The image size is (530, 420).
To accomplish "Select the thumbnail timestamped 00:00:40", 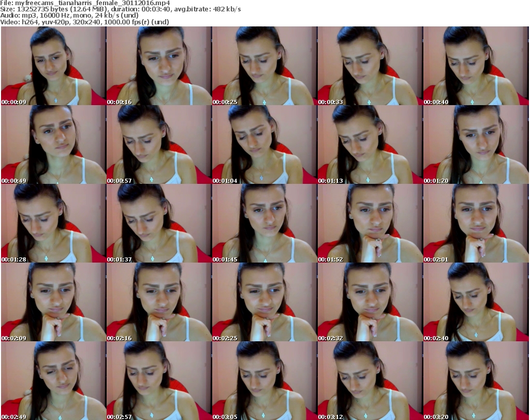I will coord(476,66).
